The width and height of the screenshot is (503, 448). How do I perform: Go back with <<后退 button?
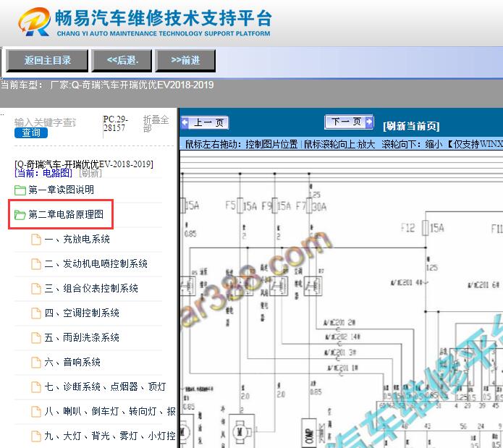[122, 60]
